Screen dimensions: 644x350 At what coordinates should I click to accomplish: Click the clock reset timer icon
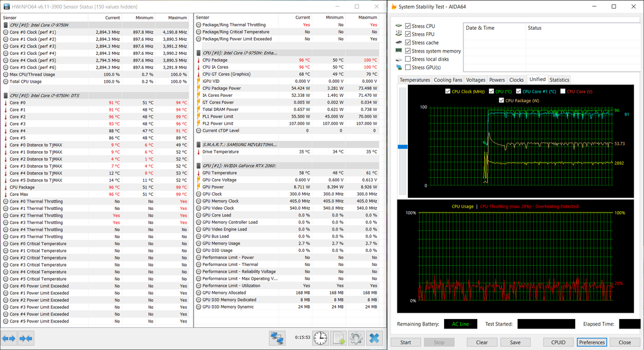tap(321, 338)
